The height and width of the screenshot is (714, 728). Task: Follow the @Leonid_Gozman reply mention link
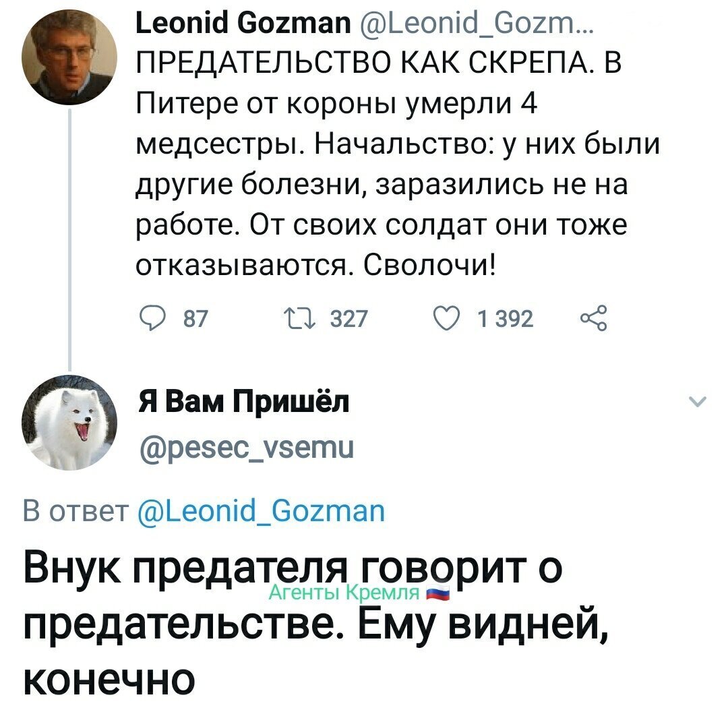[x=262, y=512]
